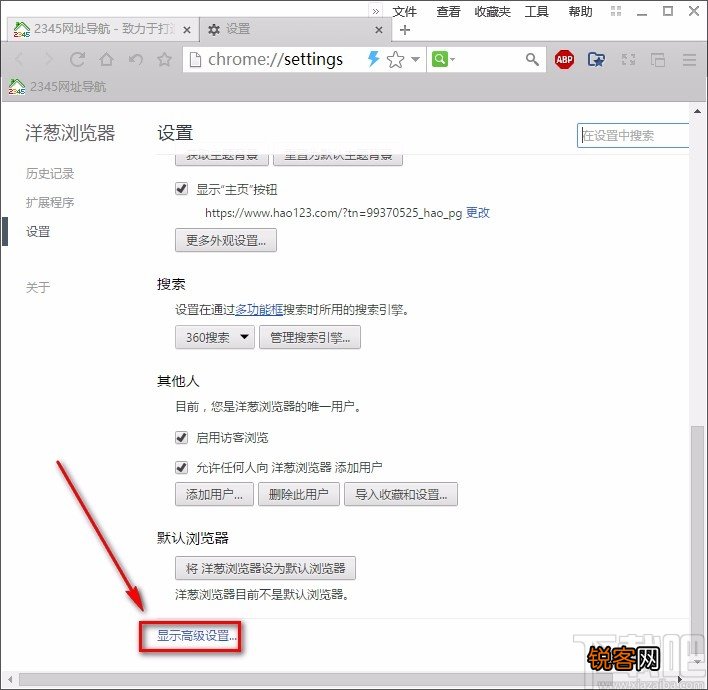Click the magnifier search icon
This screenshot has width=708, height=690.
point(532,59)
